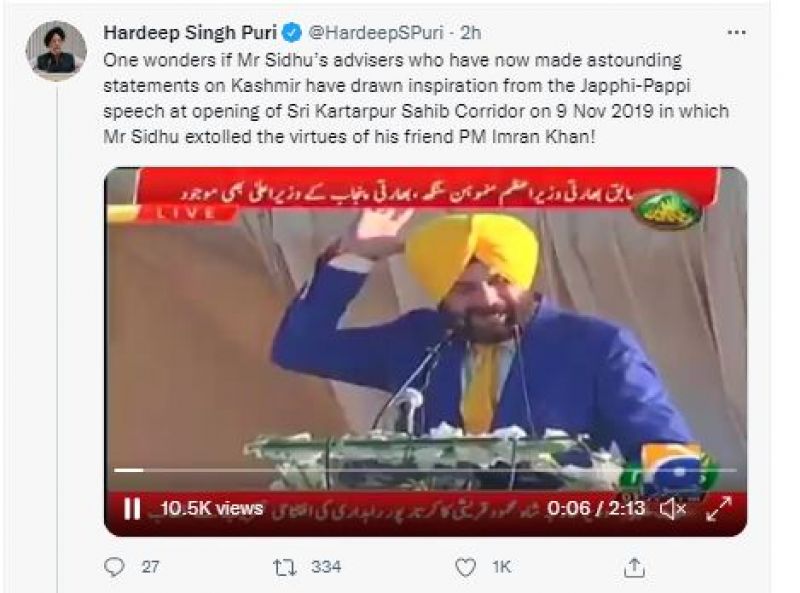Open the tweet's three-dot more options menu

coord(736,33)
